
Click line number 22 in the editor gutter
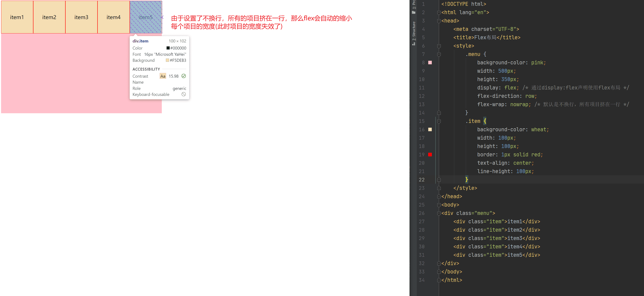click(x=422, y=180)
